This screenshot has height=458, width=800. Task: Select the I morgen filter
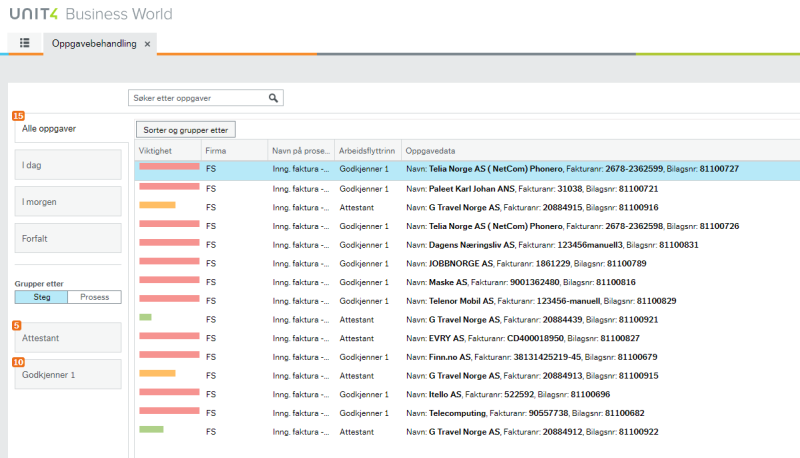[x=68, y=201]
